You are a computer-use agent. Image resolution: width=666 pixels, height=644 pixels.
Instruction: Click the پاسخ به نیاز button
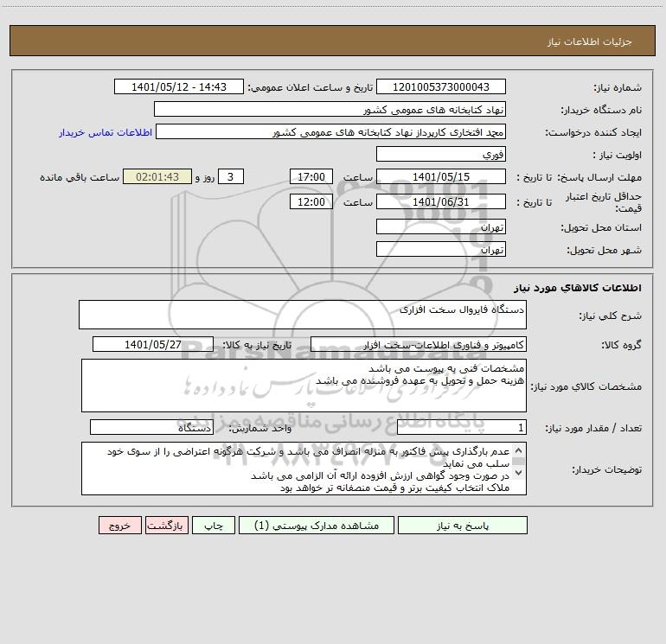coord(462,526)
